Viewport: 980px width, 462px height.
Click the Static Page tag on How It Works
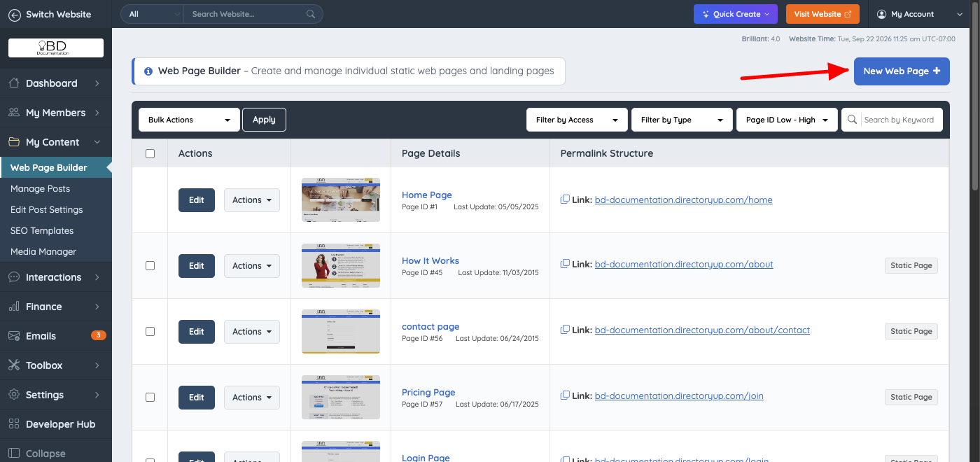coord(911,265)
